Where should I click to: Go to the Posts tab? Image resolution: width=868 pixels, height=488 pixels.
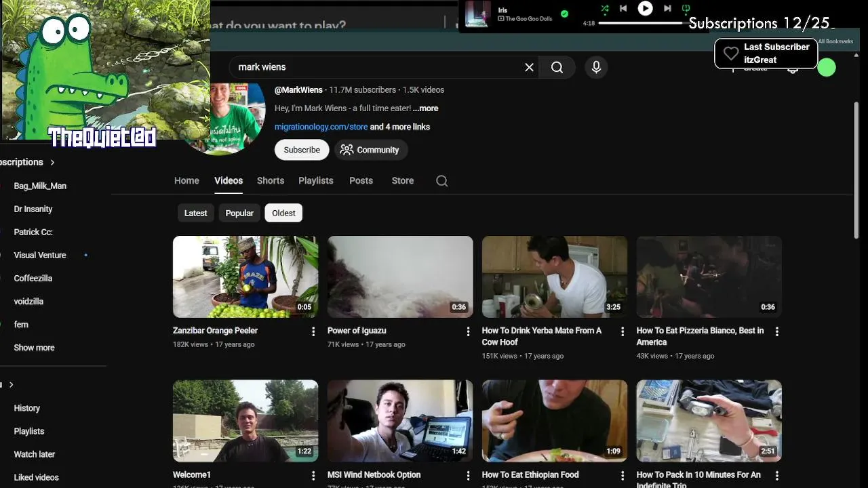[x=361, y=180]
